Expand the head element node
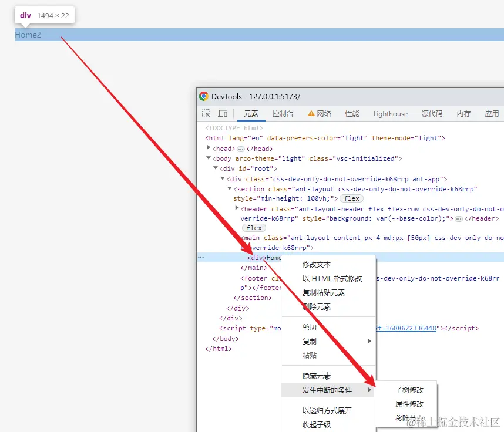This screenshot has width=504, height=432. coord(209,147)
